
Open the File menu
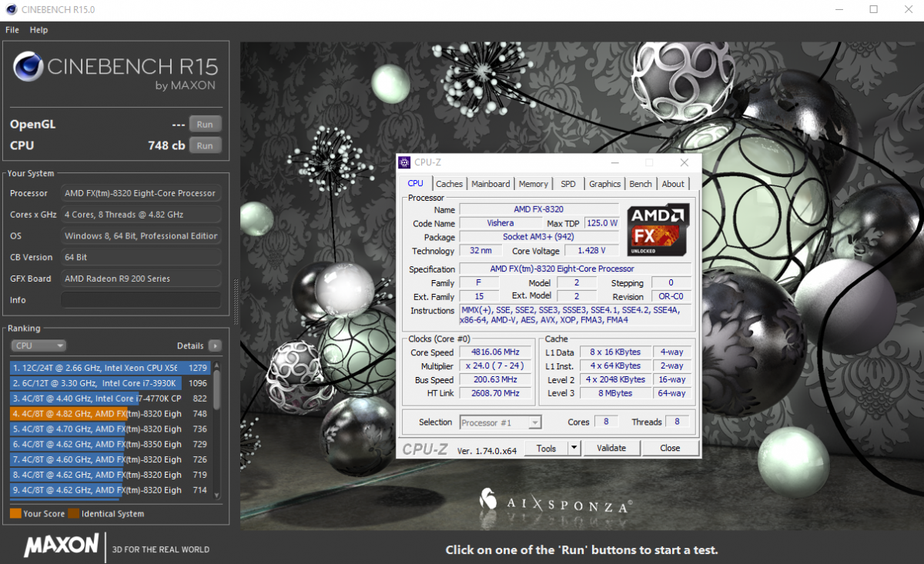(12, 30)
